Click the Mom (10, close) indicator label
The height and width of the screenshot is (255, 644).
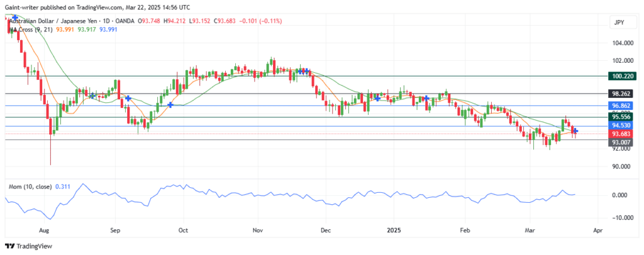click(30, 187)
